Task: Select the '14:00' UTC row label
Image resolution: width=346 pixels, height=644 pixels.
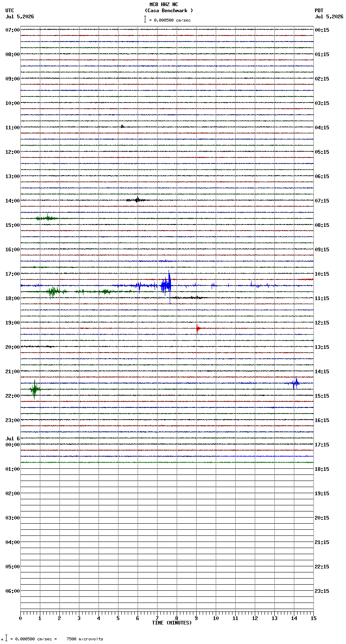Action: tap(13, 201)
